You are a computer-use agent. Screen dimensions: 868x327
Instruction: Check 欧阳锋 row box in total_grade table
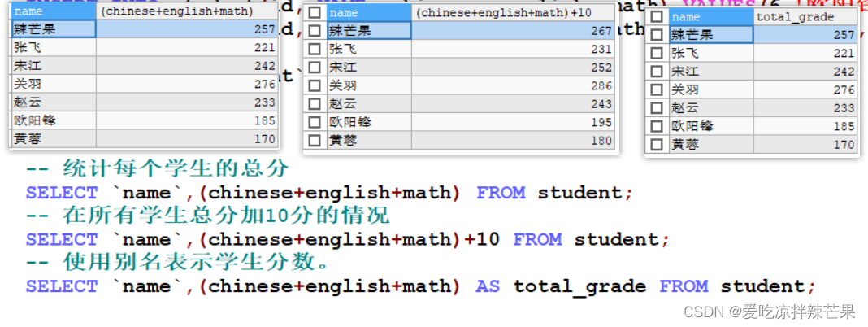click(x=657, y=126)
